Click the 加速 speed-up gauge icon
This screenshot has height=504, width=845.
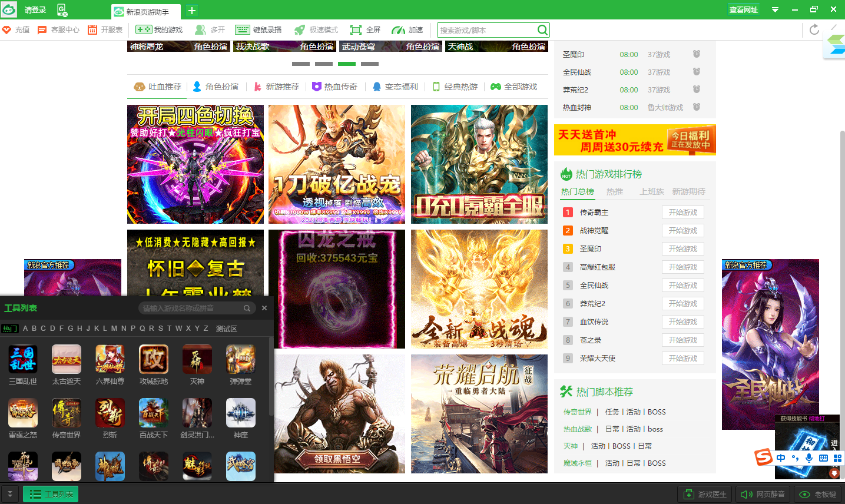tap(398, 30)
